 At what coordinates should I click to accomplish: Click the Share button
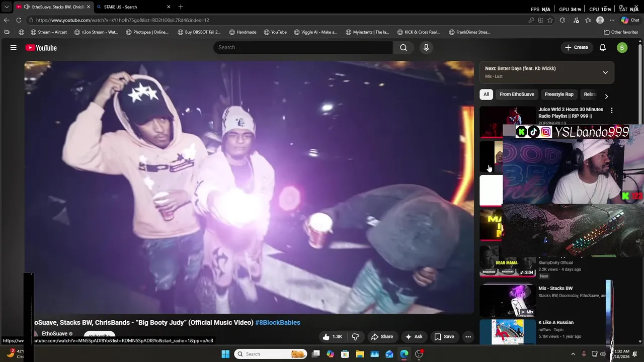(x=382, y=337)
